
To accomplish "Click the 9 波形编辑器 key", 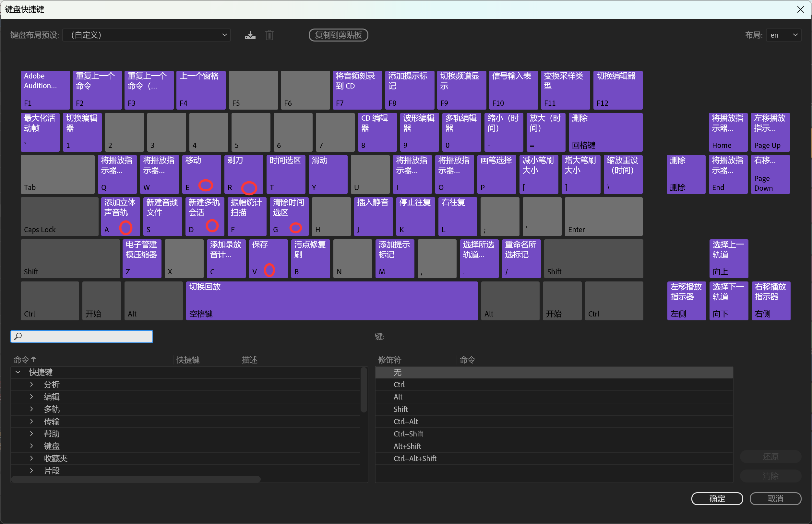I will pos(419,132).
